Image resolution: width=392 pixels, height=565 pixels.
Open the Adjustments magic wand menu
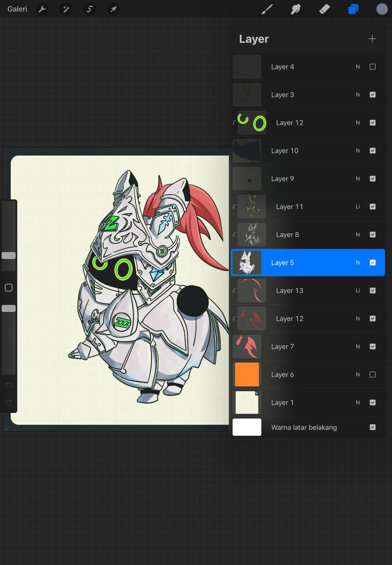(66, 9)
